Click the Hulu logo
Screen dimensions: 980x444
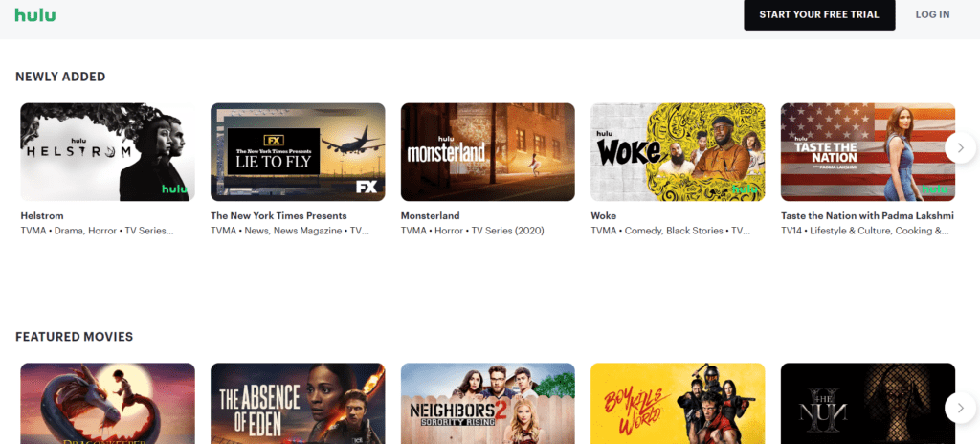point(35,14)
